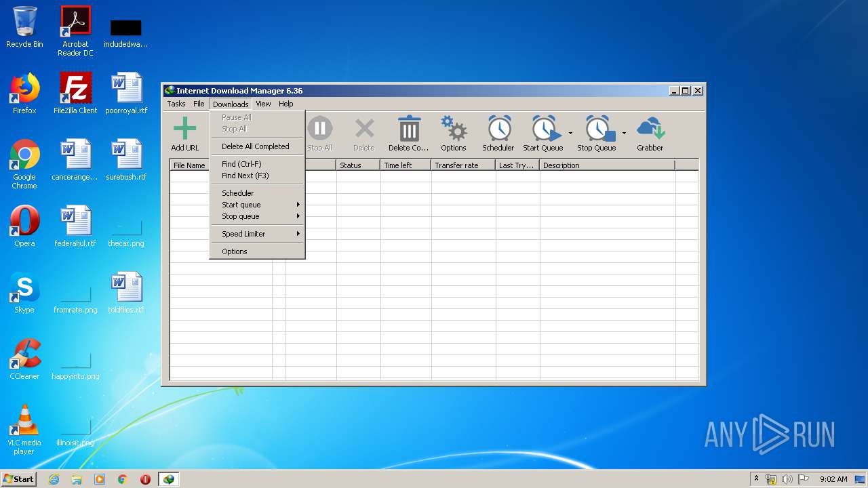Open Internet Explorer from the taskbar

coord(54,479)
